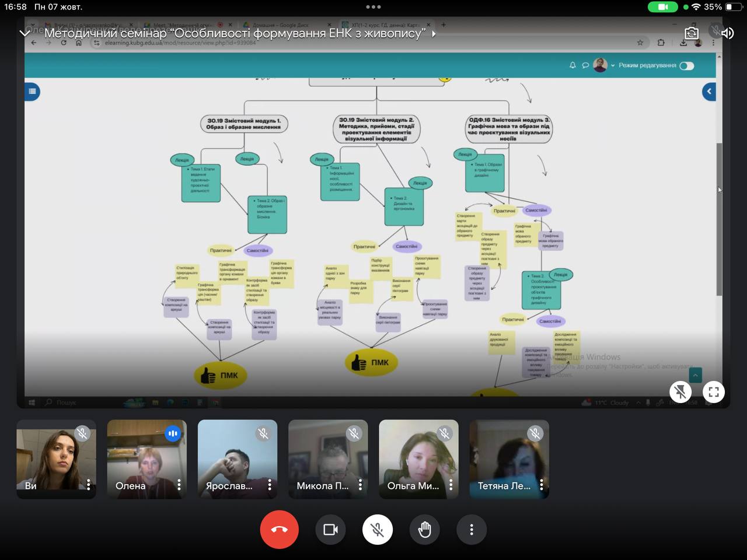Image resolution: width=747 pixels, height=560 pixels.
Task: Open options for participant Олена
Action: click(x=179, y=485)
